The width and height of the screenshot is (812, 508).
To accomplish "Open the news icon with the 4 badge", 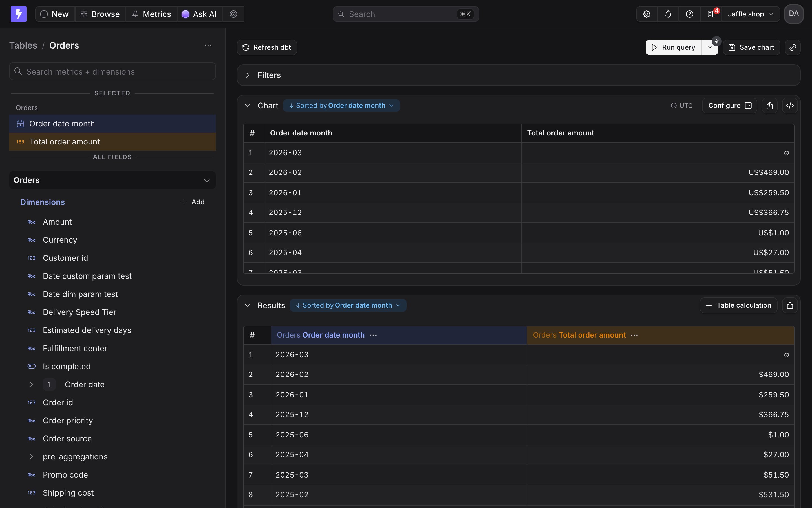I will coord(711,14).
